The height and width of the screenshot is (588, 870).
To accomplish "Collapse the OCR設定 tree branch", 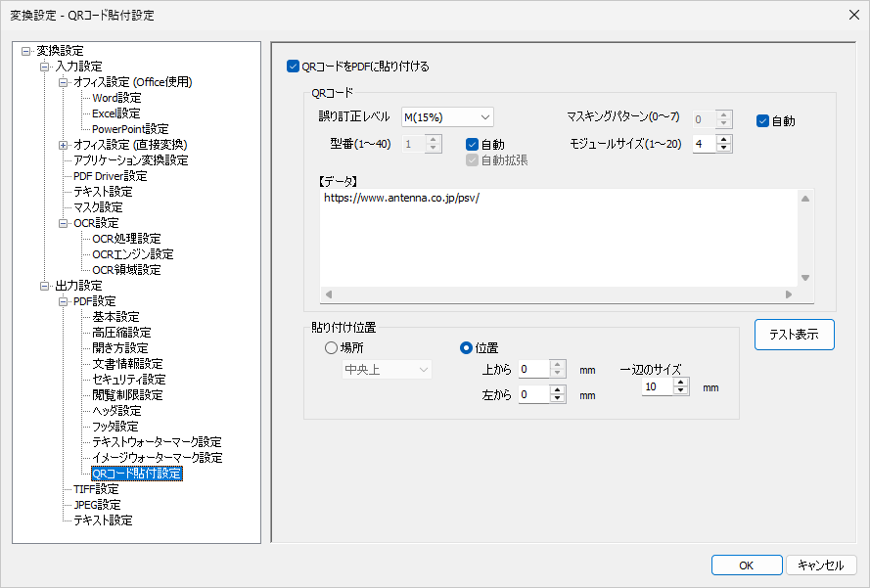I will click(x=64, y=223).
